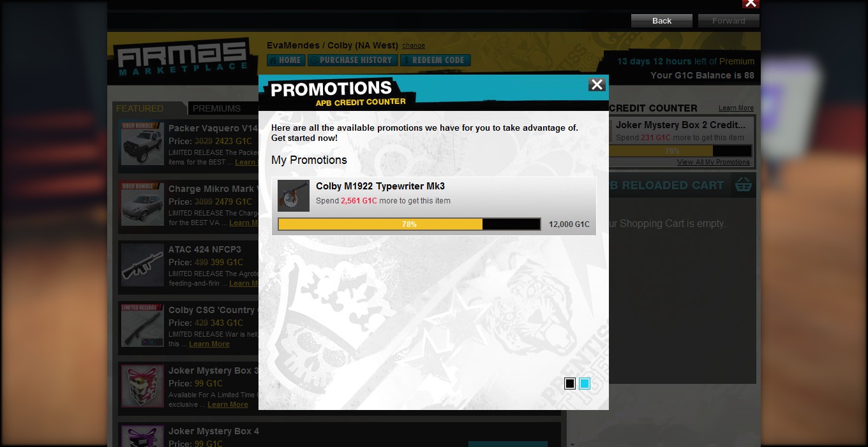Open the Packer Vaquero bundle thumbnail

point(143,144)
